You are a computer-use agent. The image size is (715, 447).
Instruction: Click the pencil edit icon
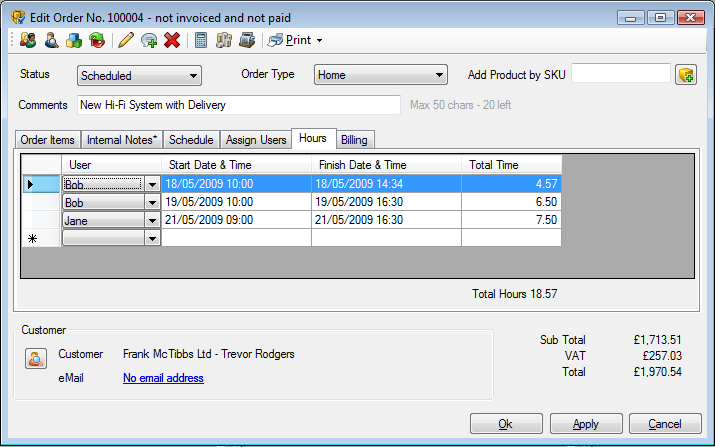(125, 41)
